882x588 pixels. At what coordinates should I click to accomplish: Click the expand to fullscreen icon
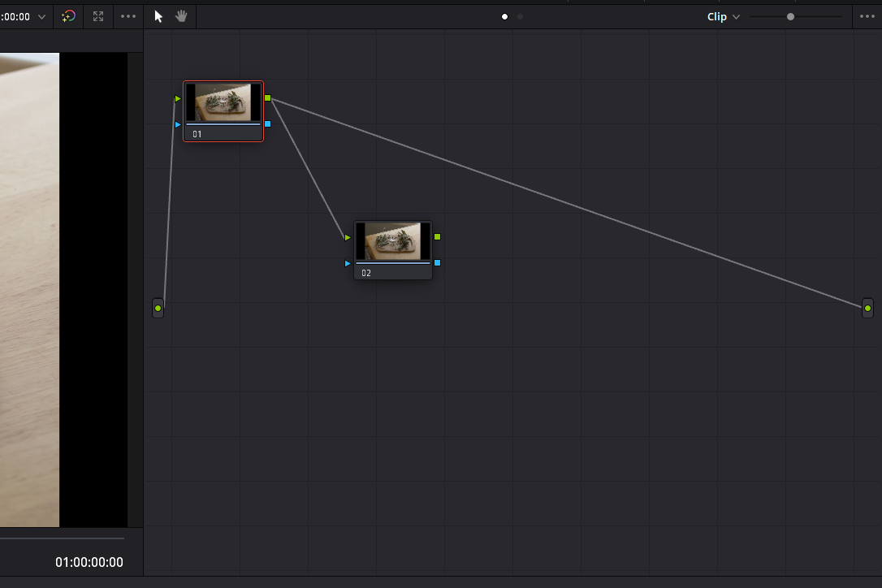pos(97,16)
